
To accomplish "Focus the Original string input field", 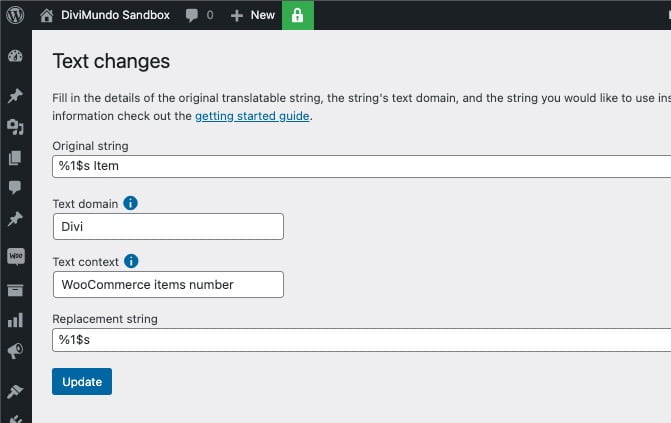I will tap(362, 166).
